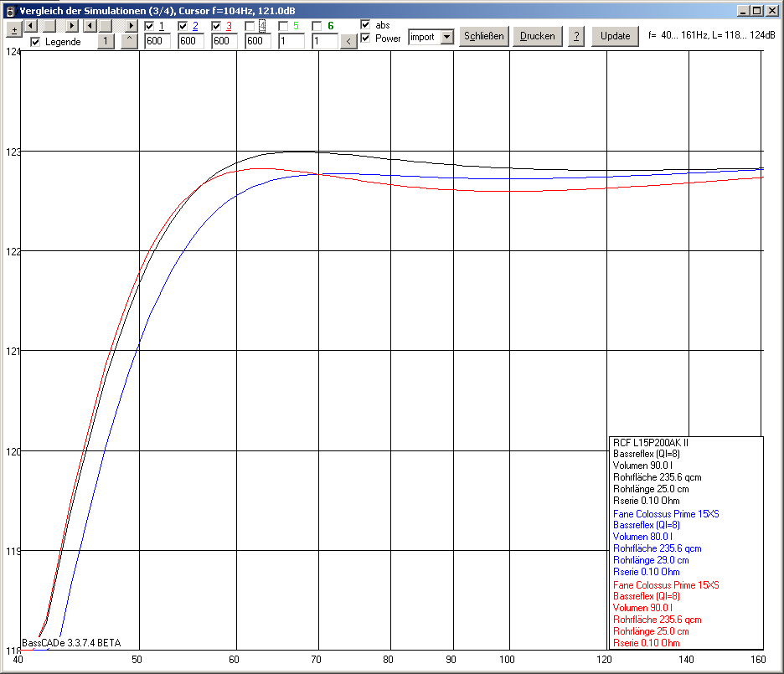This screenshot has height=674, width=784.
Task: Click 'BassCADe 3.3.7.4 BETA' label
Action: click(71, 643)
